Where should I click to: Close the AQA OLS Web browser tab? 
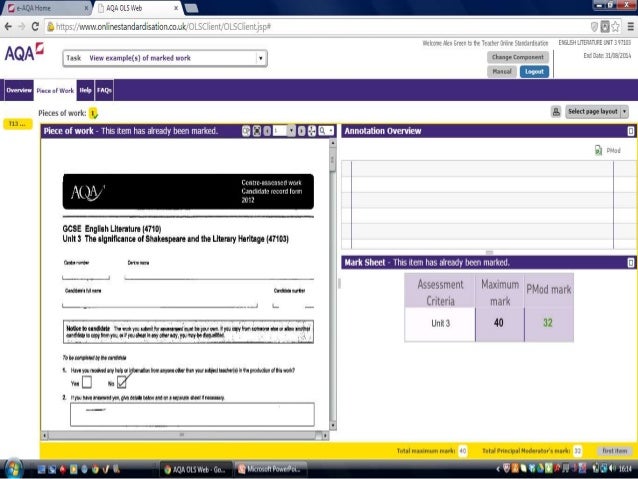tap(176, 8)
